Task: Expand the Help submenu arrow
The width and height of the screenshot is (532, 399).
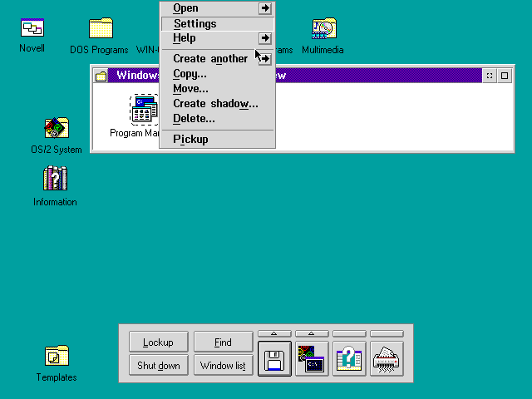Action: pos(265,38)
